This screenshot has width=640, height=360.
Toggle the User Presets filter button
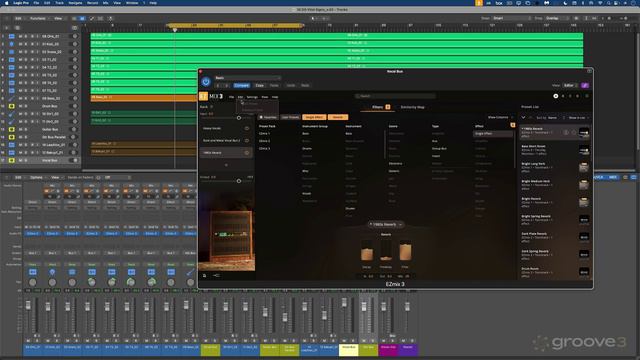[290, 117]
